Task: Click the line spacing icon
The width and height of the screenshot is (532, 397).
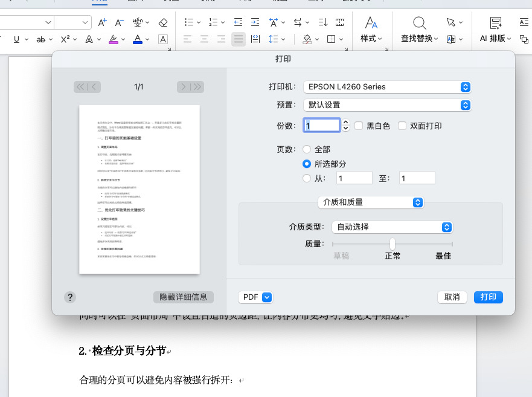Action: pyautogui.click(x=274, y=39)
